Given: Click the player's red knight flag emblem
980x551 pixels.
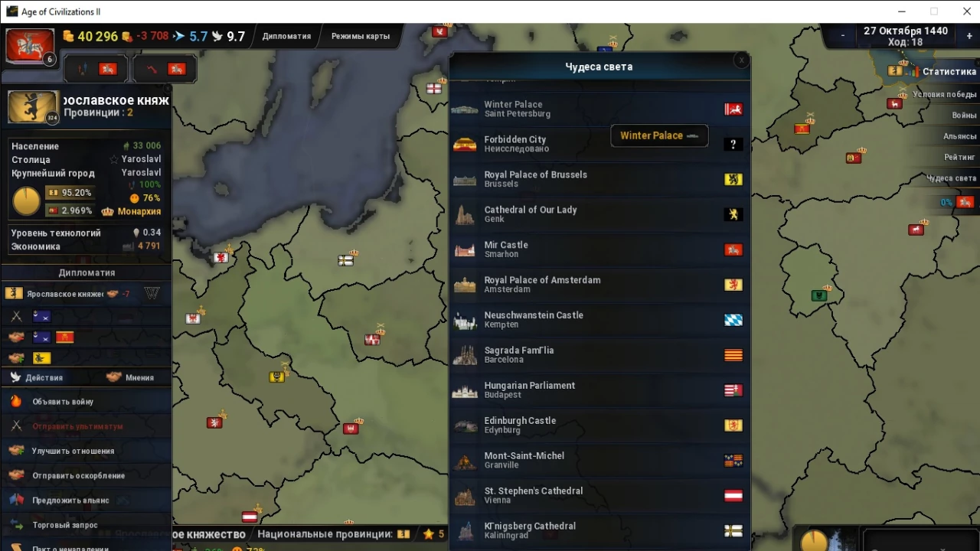Looking at the screenshot, I should pyautogui.click(x=30, y=46).
